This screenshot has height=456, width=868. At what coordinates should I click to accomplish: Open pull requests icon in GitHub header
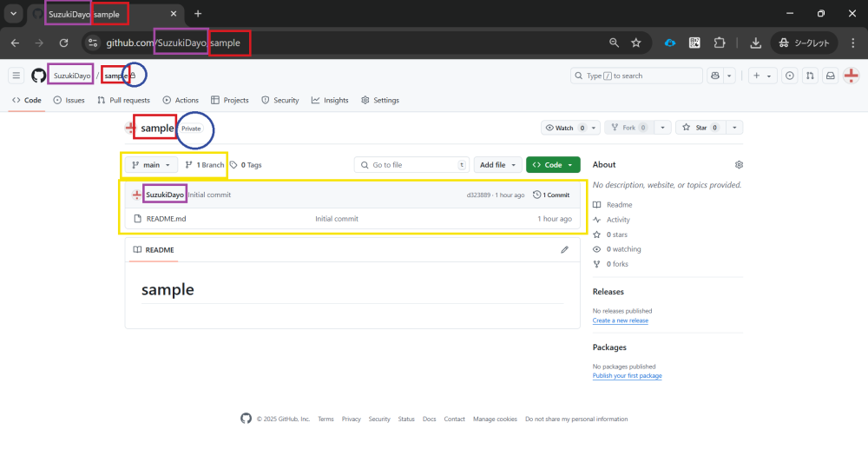click(810, 76)
